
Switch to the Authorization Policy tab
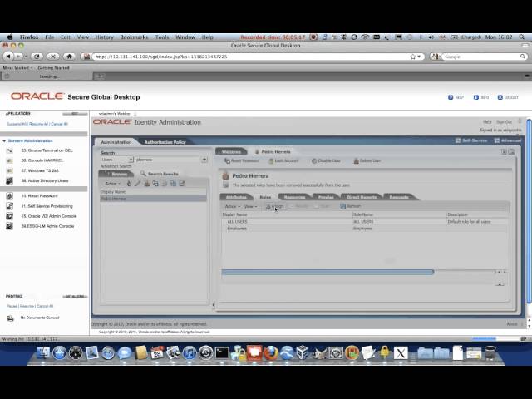pos(165,142)
